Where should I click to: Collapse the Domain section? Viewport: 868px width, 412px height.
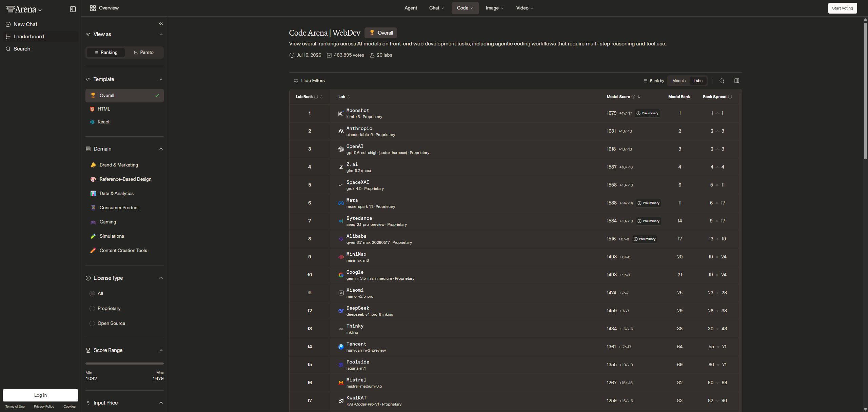[161, 149]
